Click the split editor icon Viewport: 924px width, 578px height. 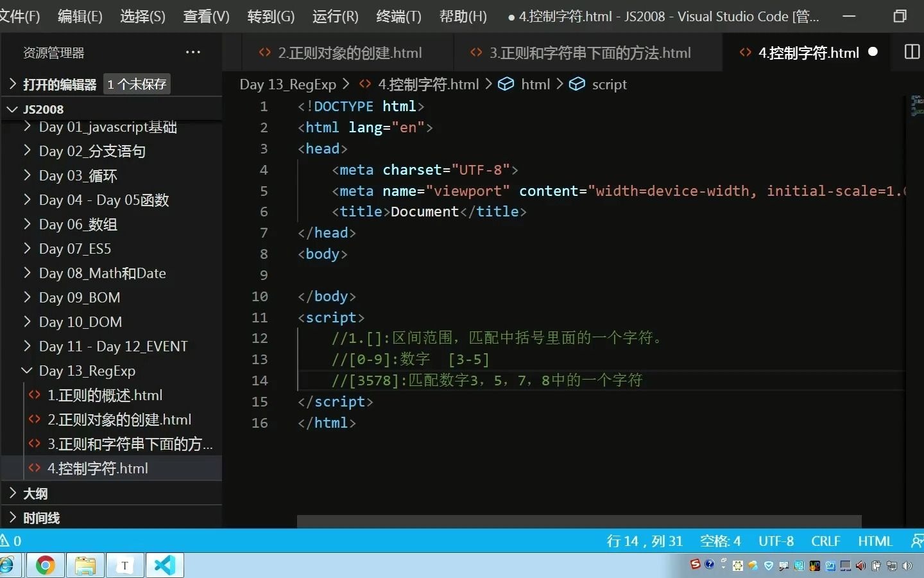(x=912, y=52)
